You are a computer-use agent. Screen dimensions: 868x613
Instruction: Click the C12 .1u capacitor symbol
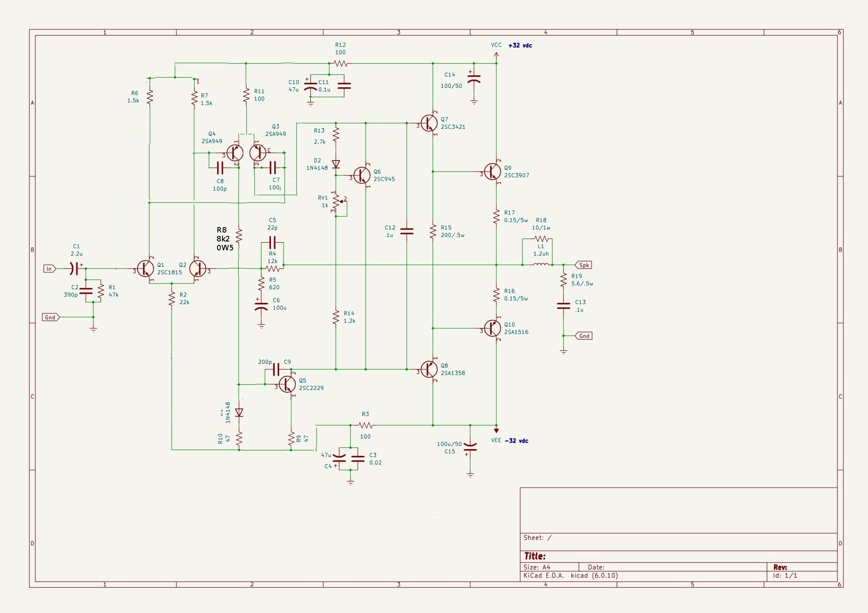tap(406, 231)
